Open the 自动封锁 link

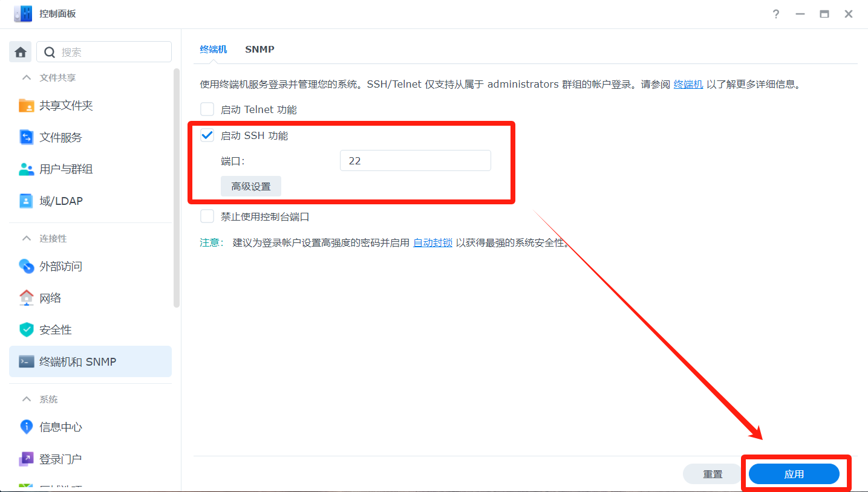432,243
